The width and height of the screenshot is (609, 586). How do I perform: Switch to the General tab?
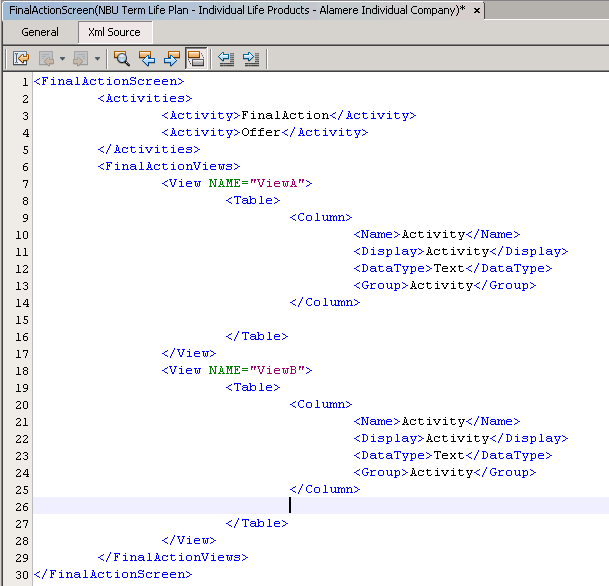tap(40, 32)
